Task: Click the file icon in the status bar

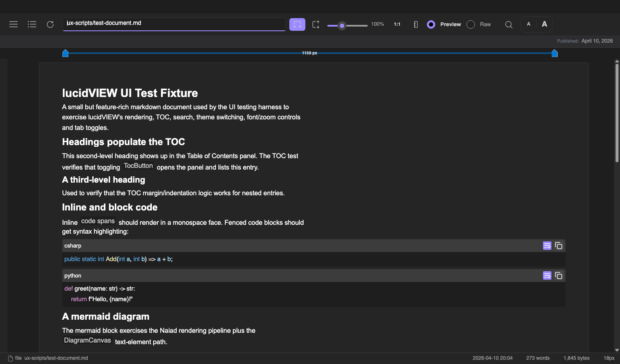Action: click(x=11, y=358)
